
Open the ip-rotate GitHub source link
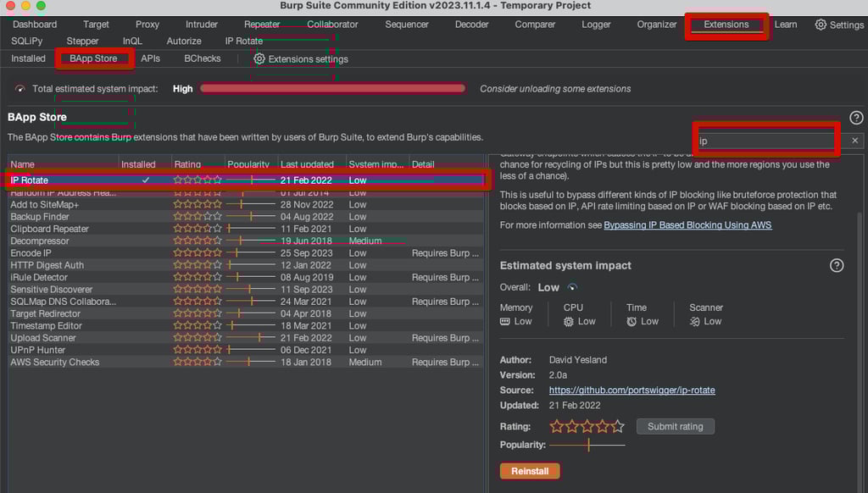[x=632, y=391]
